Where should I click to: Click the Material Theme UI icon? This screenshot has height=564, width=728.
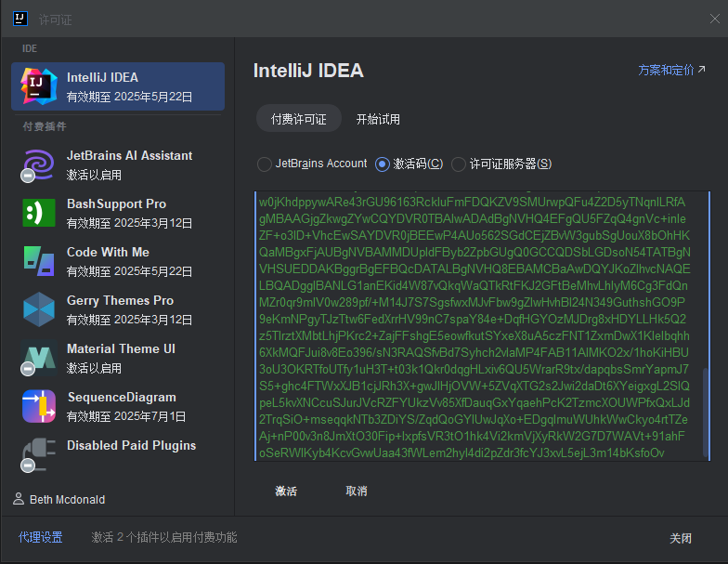[39, 358]
